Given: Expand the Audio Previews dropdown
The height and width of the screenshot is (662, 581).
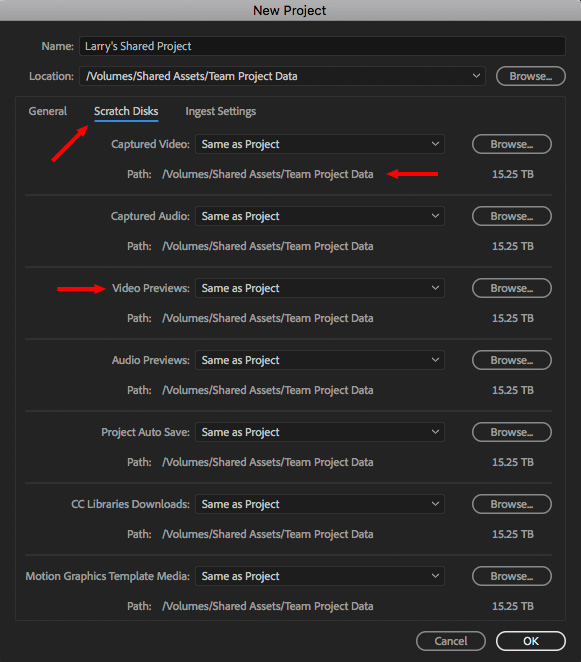Looking at the screenshot, I should click(320, 360).
